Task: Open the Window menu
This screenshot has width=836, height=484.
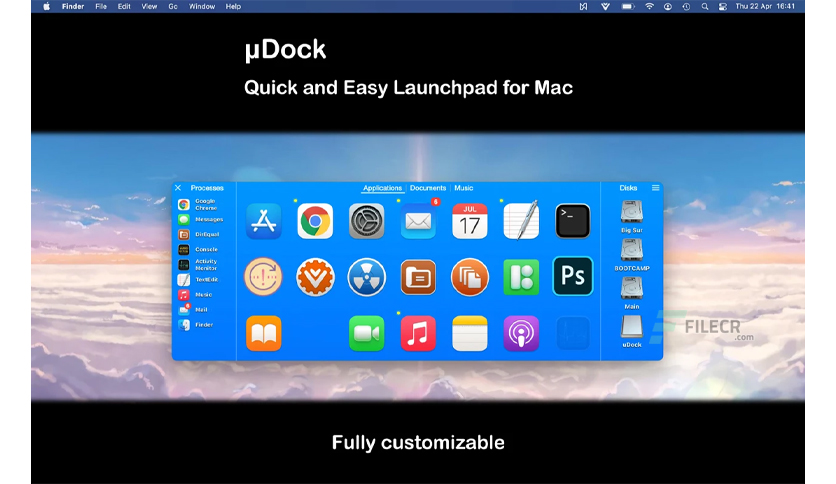Action: coord(202,6)
